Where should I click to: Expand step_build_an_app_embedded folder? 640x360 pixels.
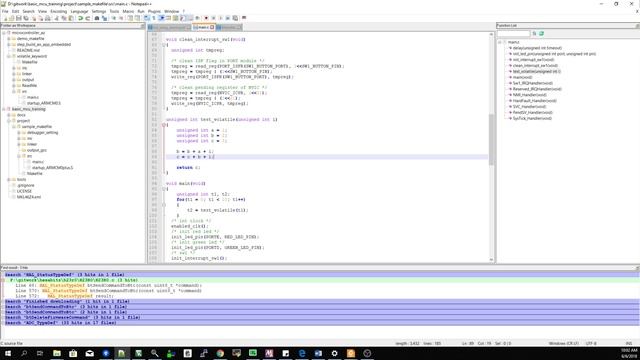click(9, 44)
